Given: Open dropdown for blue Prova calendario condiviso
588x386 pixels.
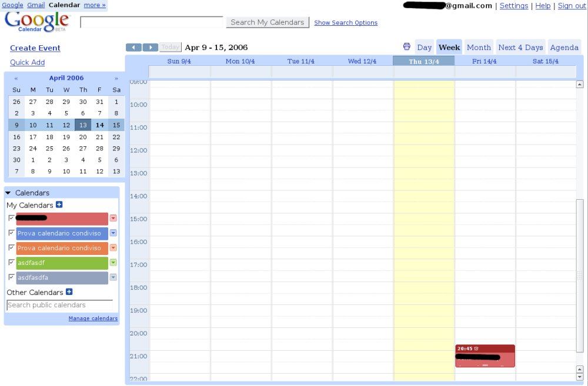Looking at the screenshot, I should click(x=113, y=233).
